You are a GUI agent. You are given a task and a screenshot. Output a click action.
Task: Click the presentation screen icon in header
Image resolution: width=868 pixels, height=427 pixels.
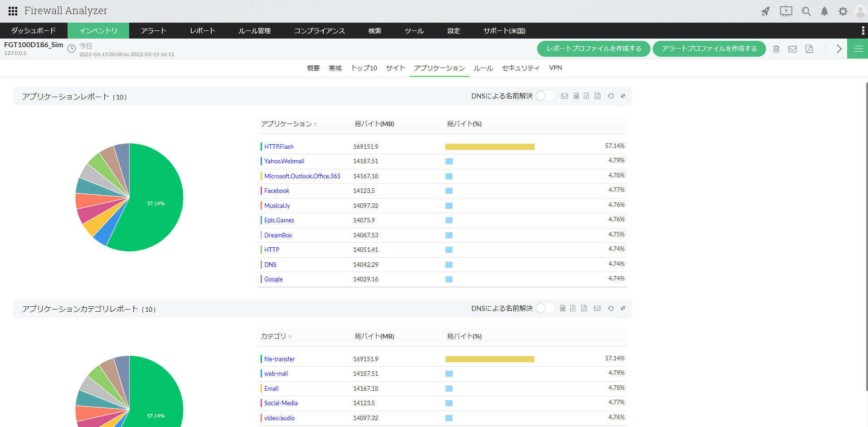786,11
